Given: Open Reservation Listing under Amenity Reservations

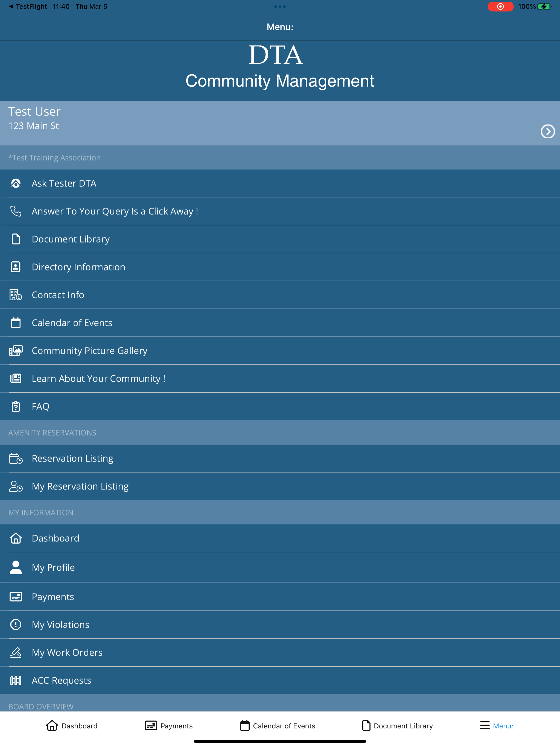Looking at the screenshot, I should click(280, 458).
